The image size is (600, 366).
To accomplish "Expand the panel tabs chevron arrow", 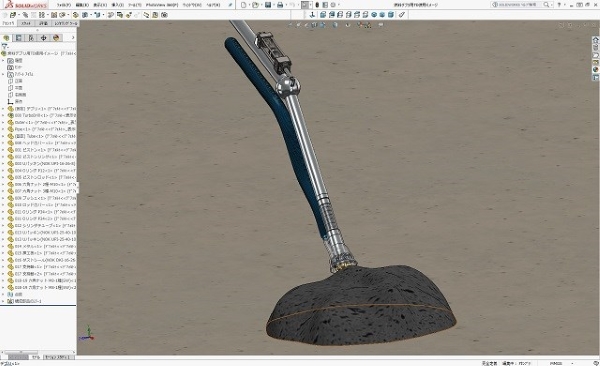I will [x=73, y=38].
